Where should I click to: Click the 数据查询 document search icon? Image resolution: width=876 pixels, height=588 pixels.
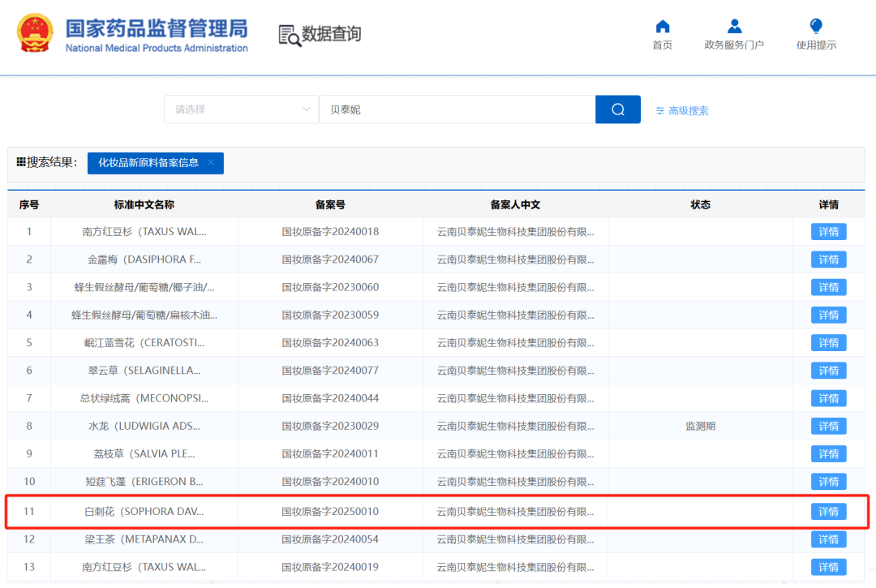[290, 36]
